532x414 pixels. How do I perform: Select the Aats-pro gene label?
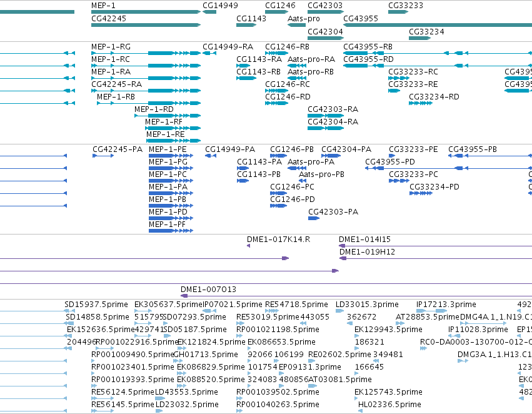point(303,18)
